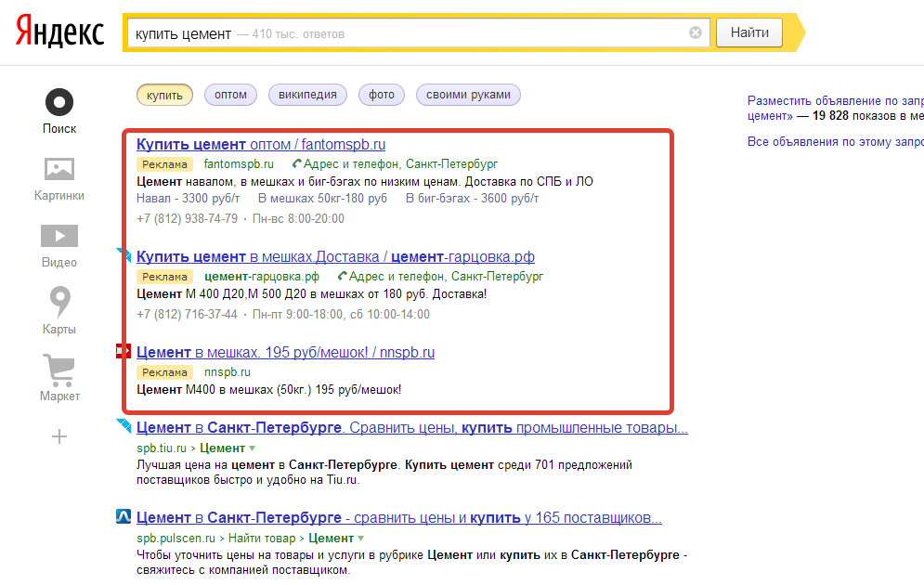Image resolution: width=924 pixels, height=585 pixels.
Task: Click text Цемент М400 в мешках (50кг.)
Action: coord(224,390)
